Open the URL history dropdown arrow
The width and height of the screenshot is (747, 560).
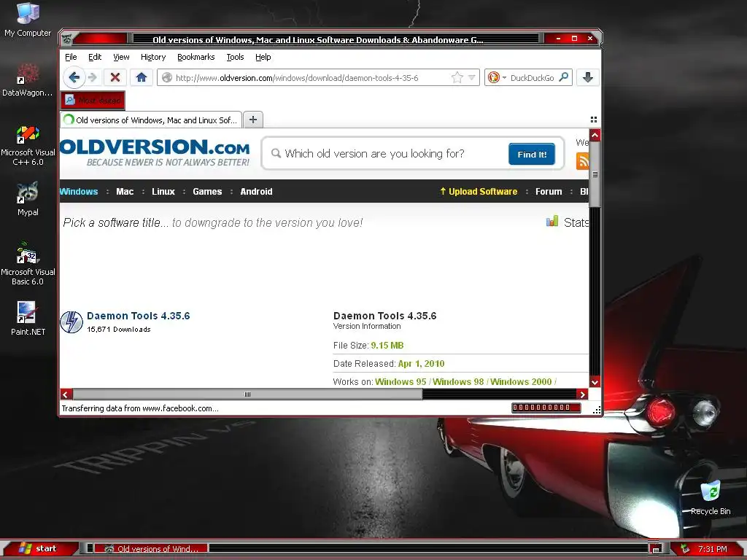472,77
